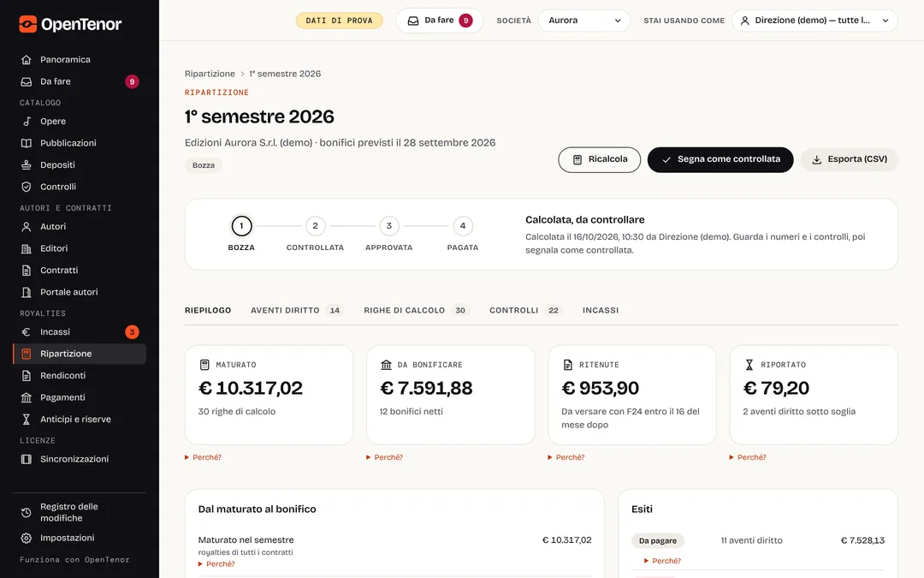Click the '1° semestre 2026' breadcrumb text
924x578 pixels.
[x=285, y=74]
